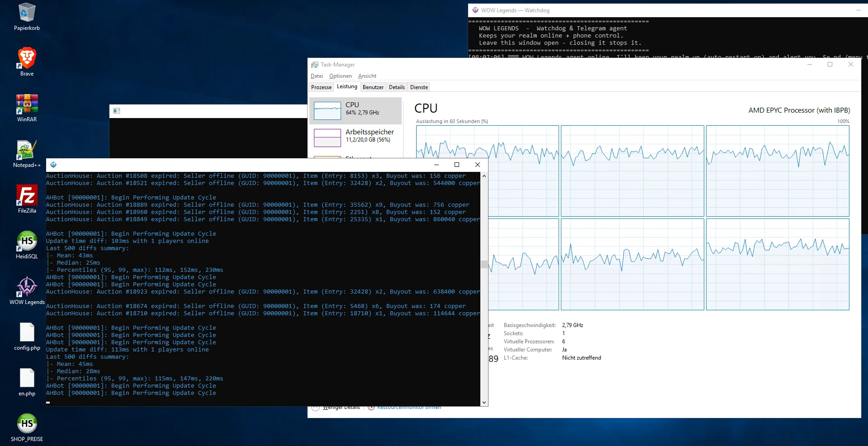Click the 'Nicht zutreffend' L1-Cache value
Screen dimensions: 868x446
582,358
